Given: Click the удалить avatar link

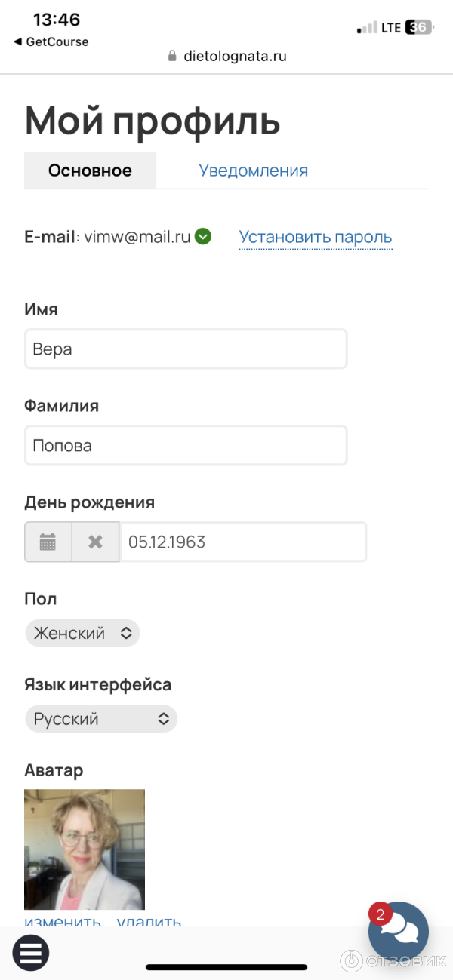Looking at the screenshot, I should [149, 921].
